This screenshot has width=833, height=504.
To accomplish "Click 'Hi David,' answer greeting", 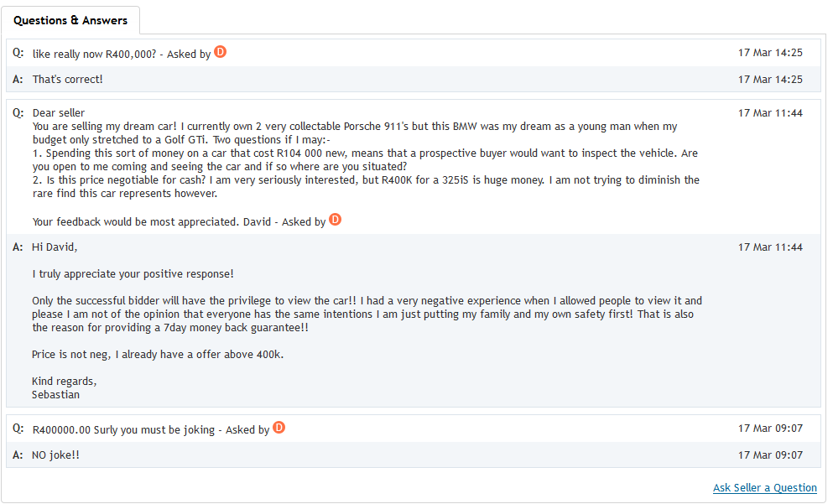I will click(55, 247).
